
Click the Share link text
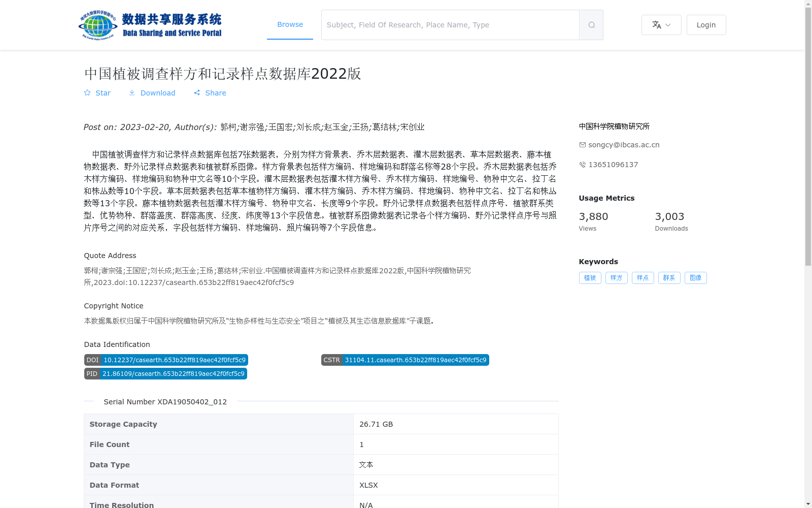click(x=216, y=93)
